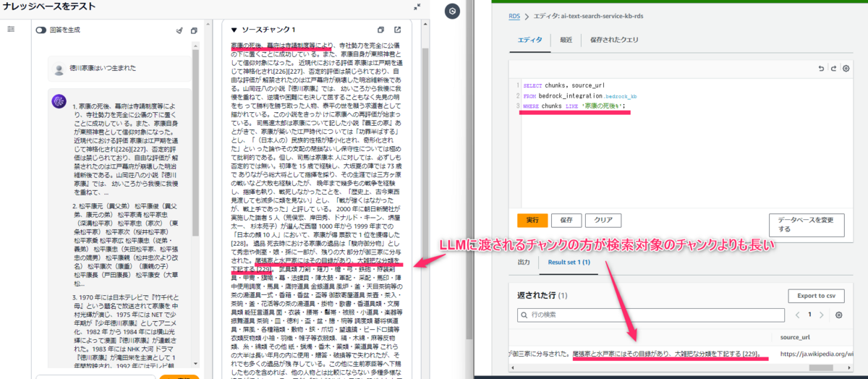Screen dimensions: 868x379
Task: Click the round hexagon icon above RDS pane
Action: 452,11
